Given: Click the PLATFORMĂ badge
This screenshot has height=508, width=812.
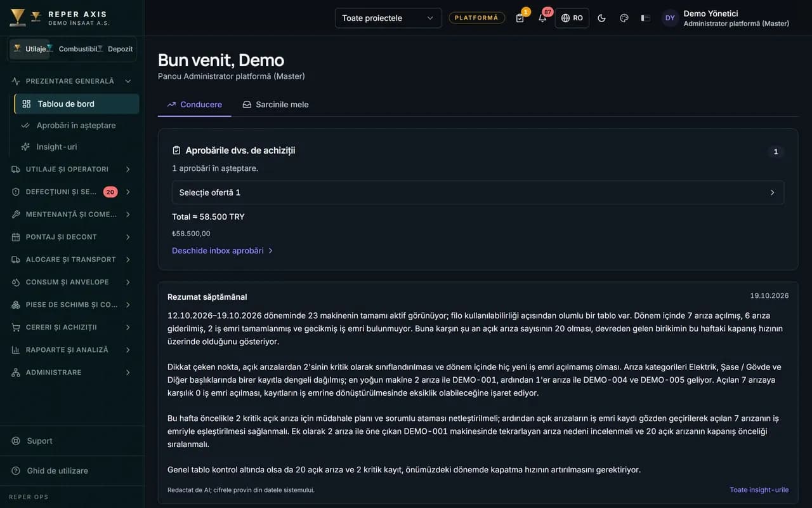Looking at the screenshot, I should (476, 18).
